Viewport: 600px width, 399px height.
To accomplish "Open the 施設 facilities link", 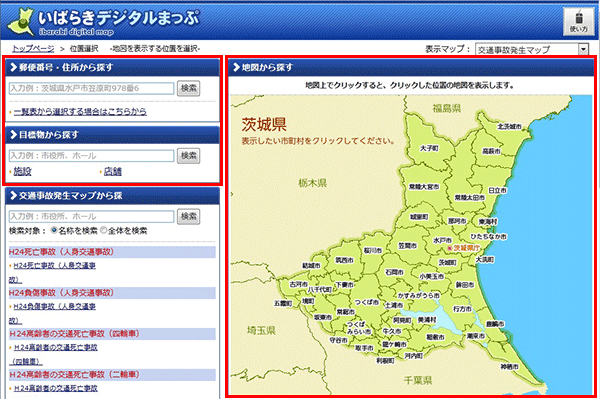I will pos(22,171).
